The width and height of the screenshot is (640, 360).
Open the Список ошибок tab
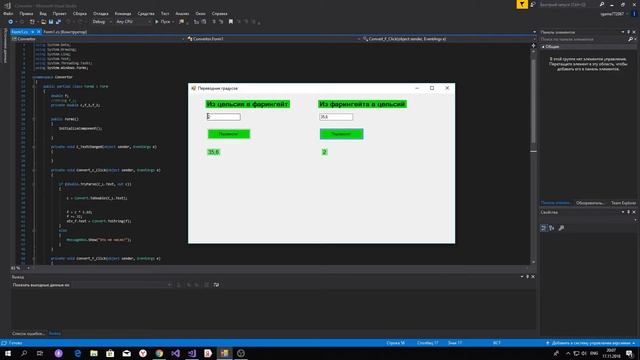pyautogui.click(x=28, y=333)
